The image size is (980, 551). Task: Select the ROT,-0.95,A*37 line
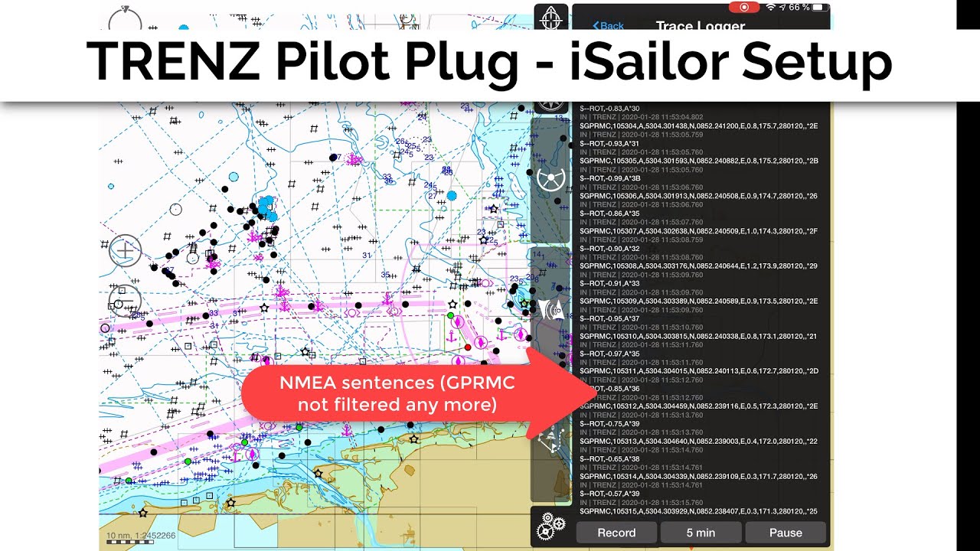point(609,318)
